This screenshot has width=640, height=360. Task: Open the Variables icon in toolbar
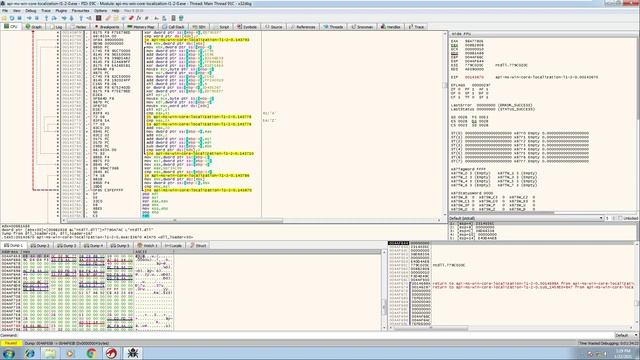click(147, 18)
